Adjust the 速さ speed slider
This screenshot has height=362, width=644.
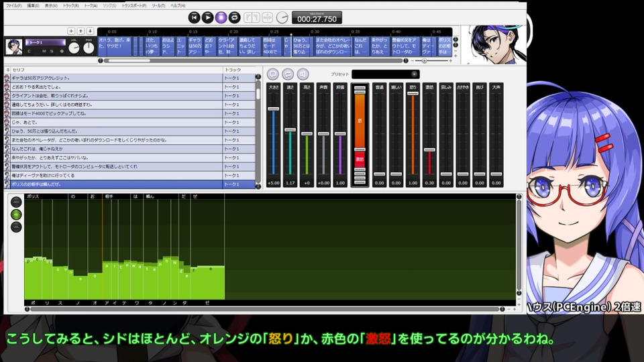[x=290, y=129]
